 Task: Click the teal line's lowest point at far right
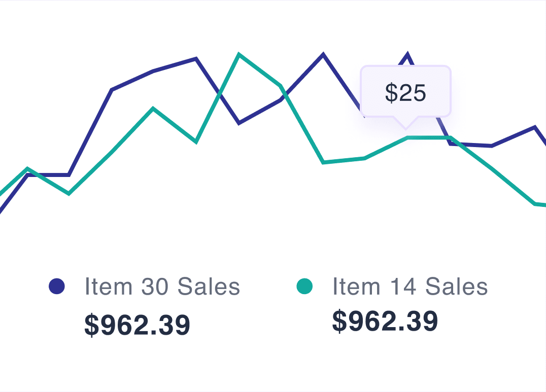(x=536, y=204)
